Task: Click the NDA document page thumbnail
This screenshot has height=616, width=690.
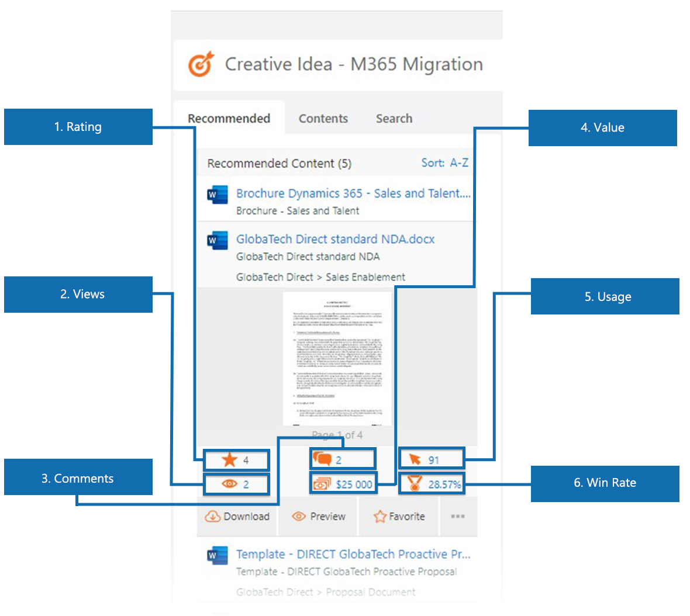Action: click(337, 358)
